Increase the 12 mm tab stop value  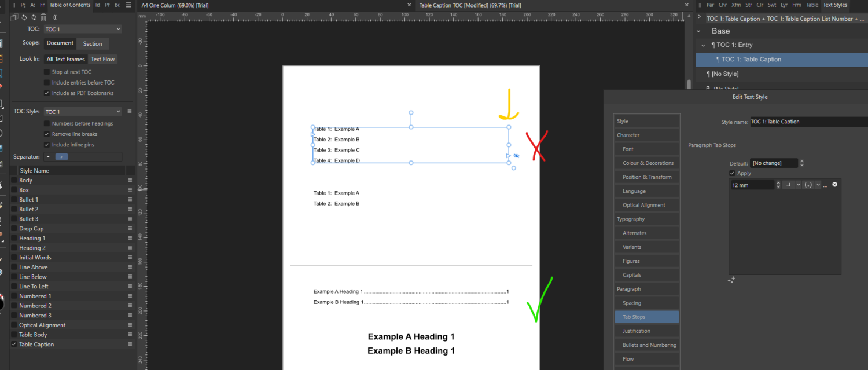(779, 182)
